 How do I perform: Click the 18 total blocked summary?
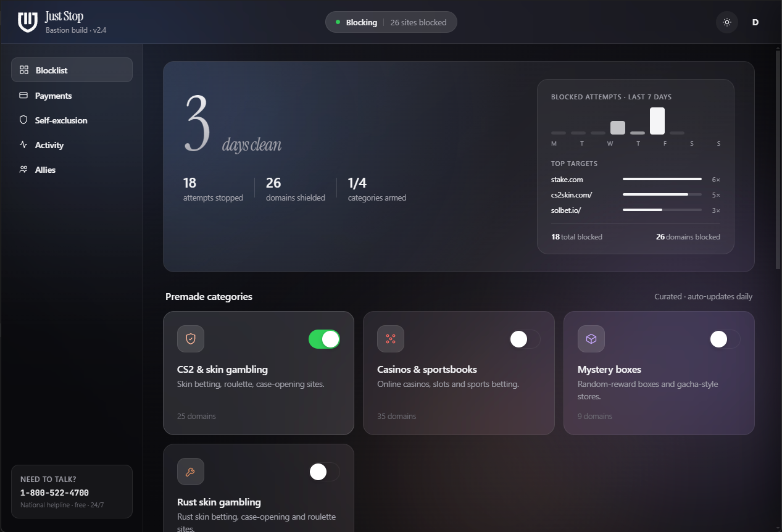[x=576, y=236]
